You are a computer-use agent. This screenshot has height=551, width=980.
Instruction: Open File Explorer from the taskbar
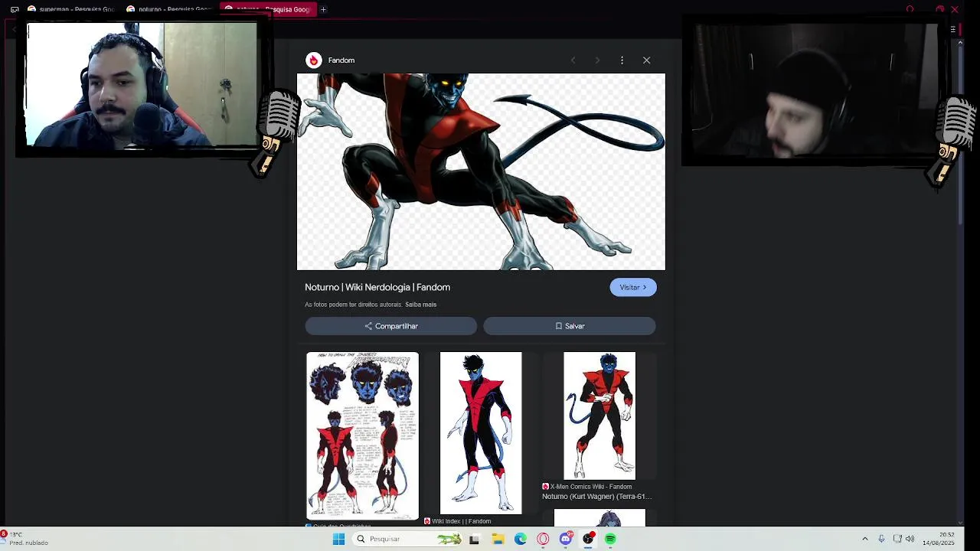pyautogui.click(x=498, y=539)
